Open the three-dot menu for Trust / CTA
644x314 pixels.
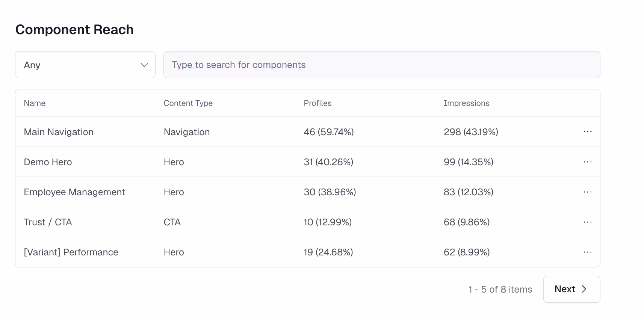(588, 222)
